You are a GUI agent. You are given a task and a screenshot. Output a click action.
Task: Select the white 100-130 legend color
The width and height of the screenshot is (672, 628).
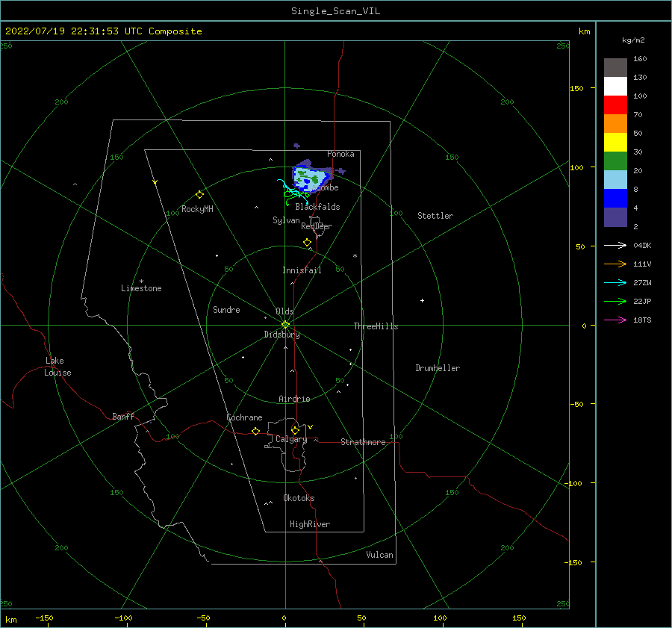point(615,86)
